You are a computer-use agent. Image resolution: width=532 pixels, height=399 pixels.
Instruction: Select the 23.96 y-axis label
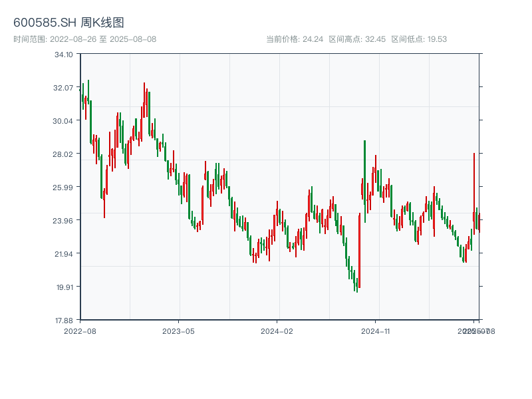64,221
